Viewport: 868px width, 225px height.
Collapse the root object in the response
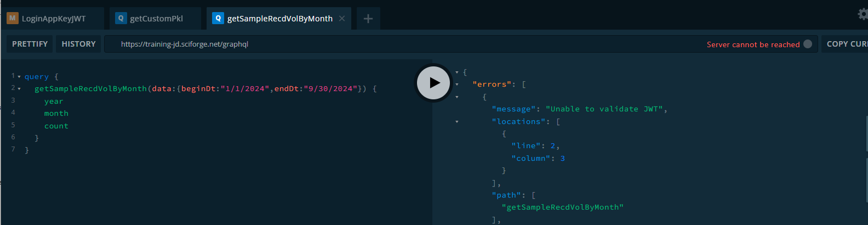point(457,72)
